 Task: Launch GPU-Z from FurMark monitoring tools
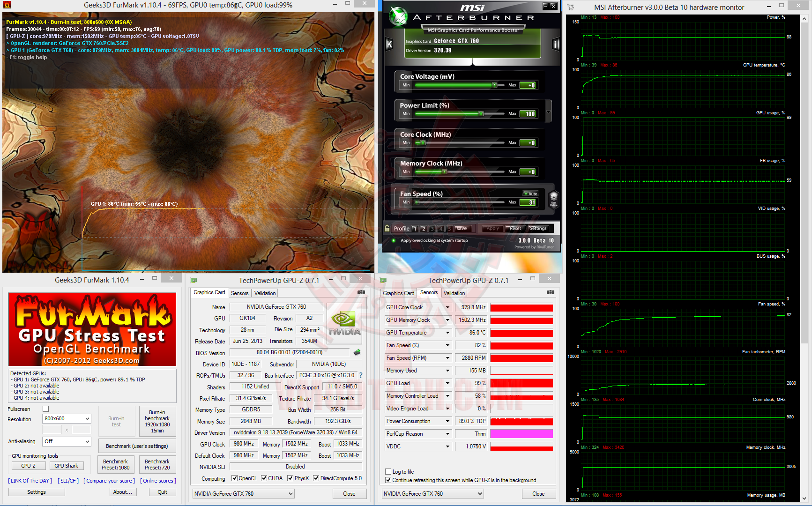click(29, 466)
